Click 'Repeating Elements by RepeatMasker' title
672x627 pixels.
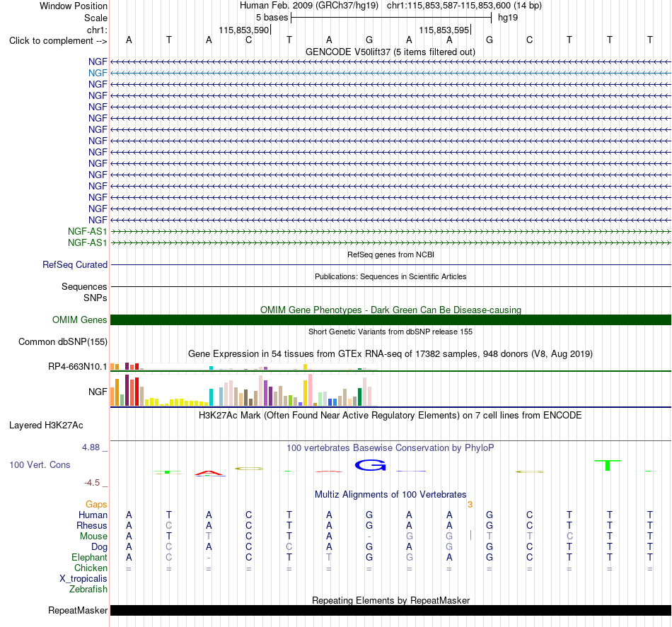pos(390,600)
